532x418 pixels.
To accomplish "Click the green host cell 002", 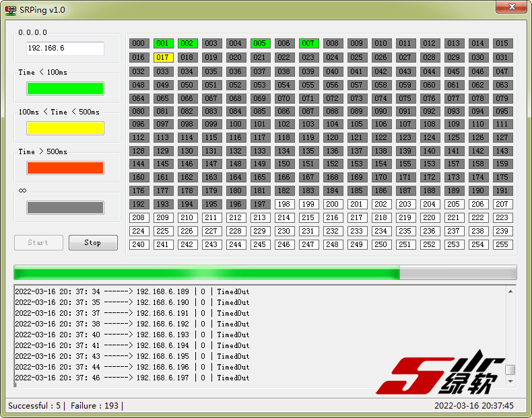I will coord(187,43).
